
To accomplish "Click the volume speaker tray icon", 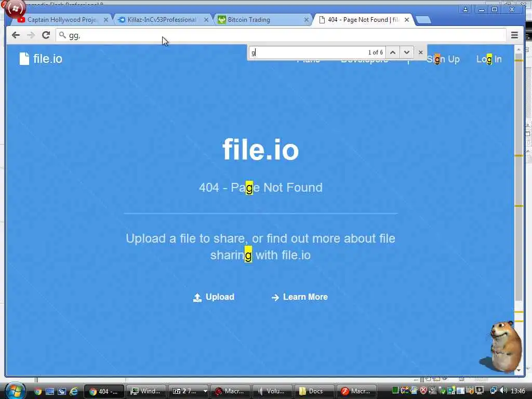I will pyautogui.click(x=503, y=391).
